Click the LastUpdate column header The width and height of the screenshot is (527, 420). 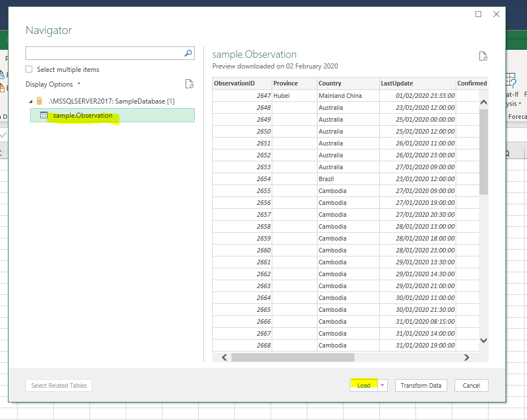pos(417,83)
